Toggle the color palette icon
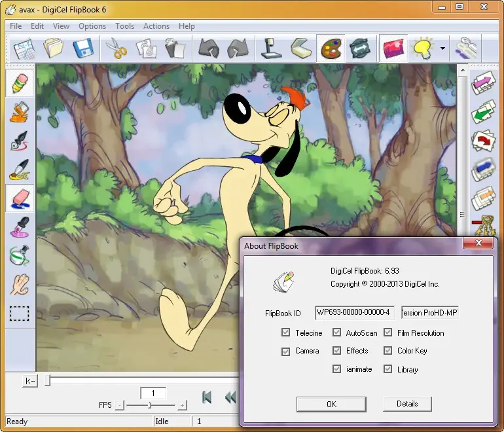504x432 pixels. 331,48
